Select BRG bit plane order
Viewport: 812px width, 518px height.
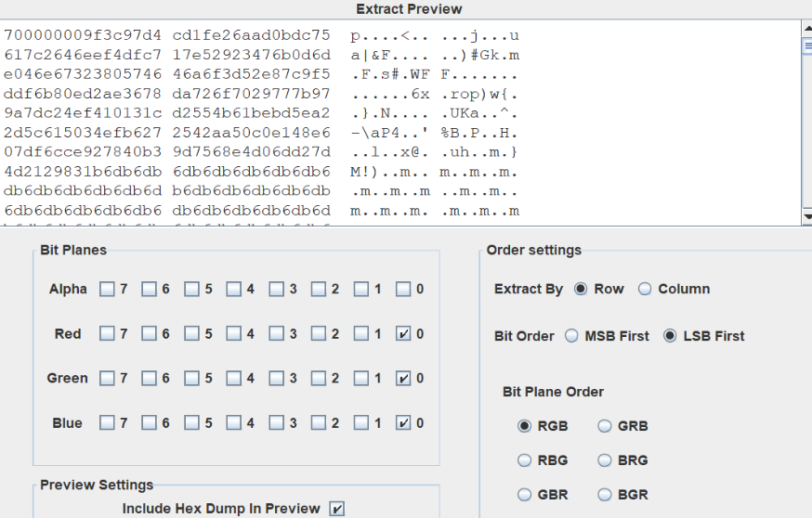click(x=605, y=460)
